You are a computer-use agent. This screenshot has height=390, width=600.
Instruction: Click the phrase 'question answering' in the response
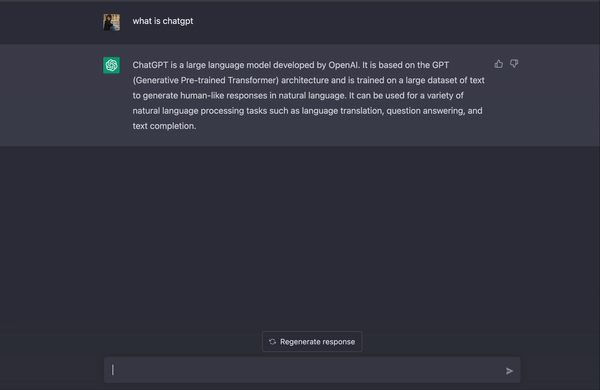[424, 111]
